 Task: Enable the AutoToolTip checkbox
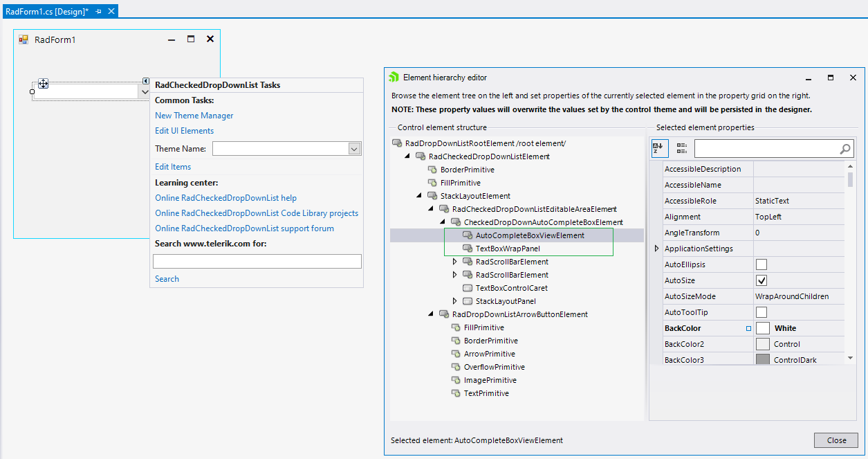tap(761, 312)
